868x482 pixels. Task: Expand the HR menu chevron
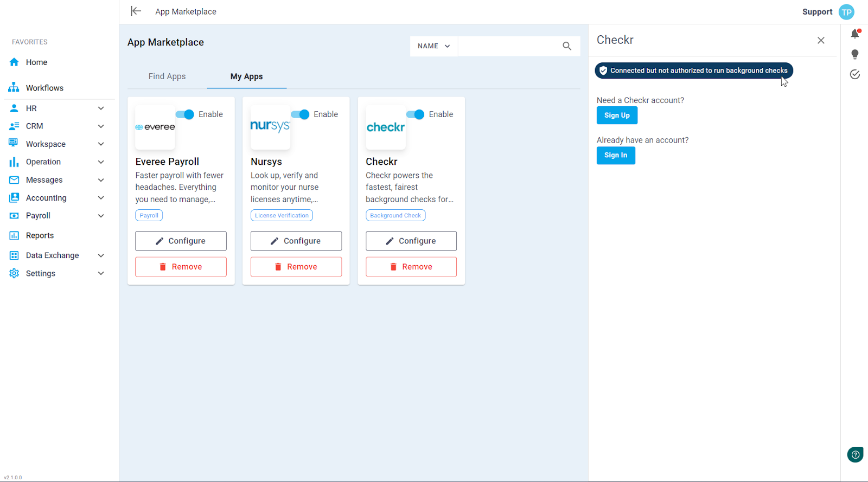(101, 108)
